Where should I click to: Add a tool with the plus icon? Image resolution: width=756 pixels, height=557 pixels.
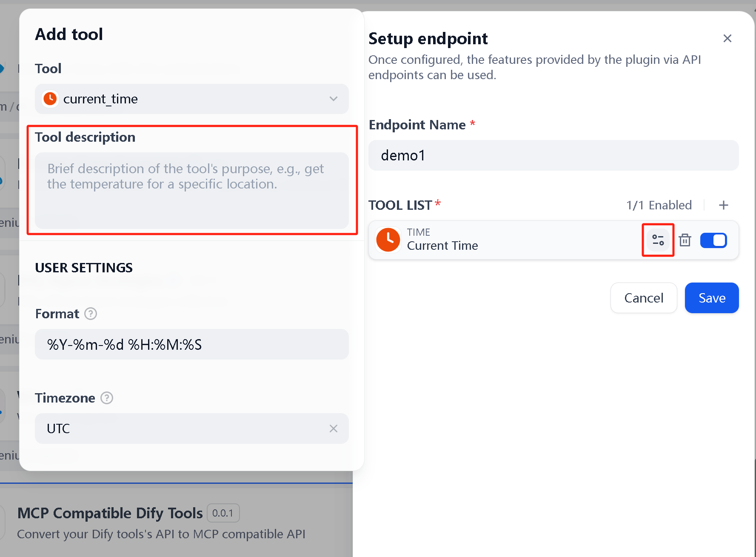[x=723, y=205]
